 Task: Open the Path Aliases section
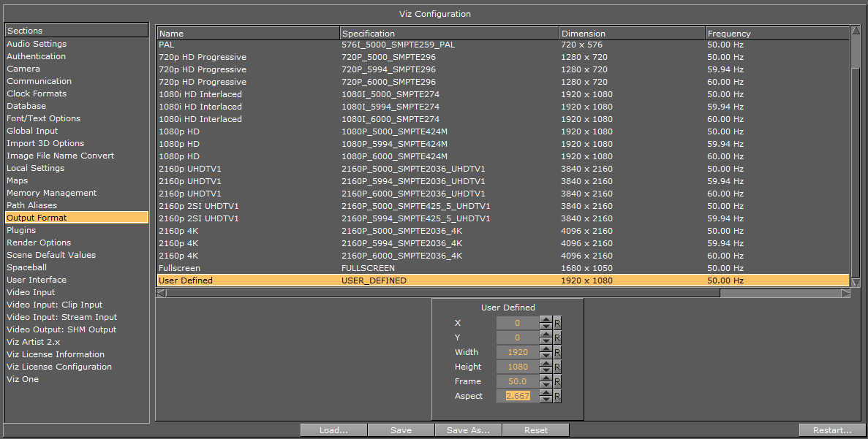(76, 206)
